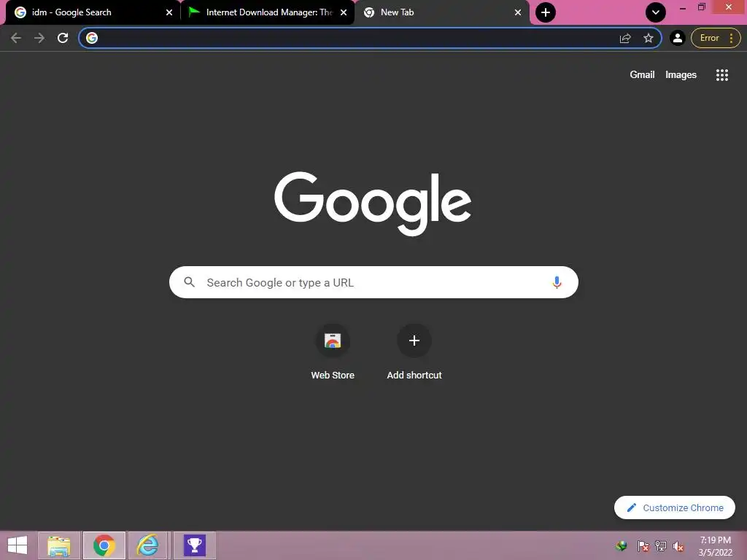This screenshot has width=747, height=560.
Task: Close the New Tab tab
Action: pyautogui.click(x=518, y=12)
